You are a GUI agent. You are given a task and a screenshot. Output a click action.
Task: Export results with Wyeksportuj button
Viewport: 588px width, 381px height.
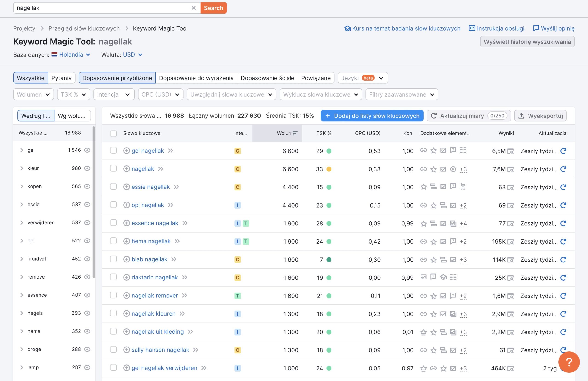click(x=540, y=116)
